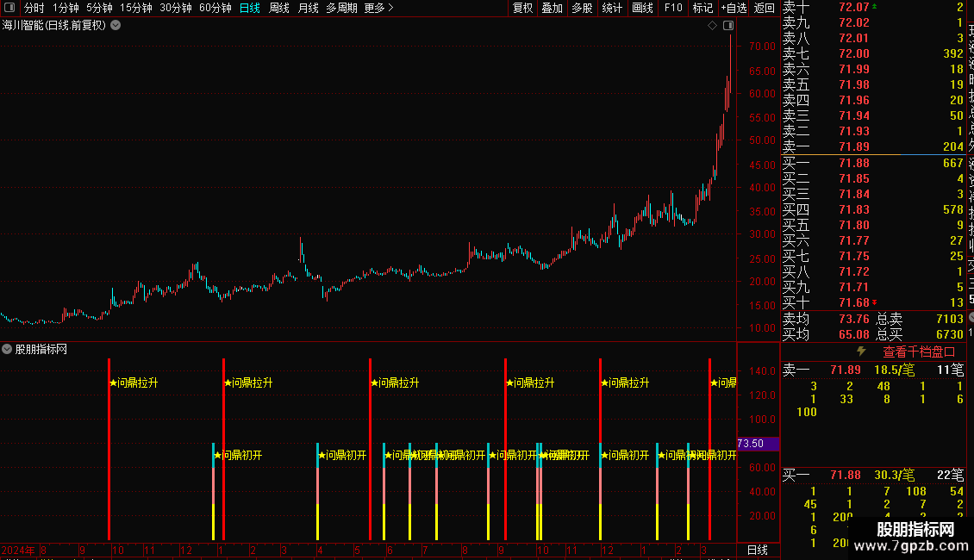Click the 日线 label at chart bottom-right

coord(757,550)
